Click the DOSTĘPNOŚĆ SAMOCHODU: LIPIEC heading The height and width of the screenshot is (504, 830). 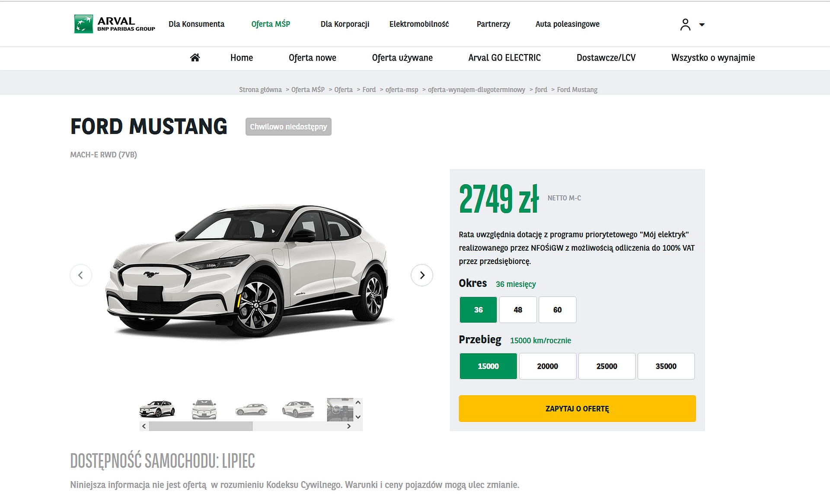point(163,461)
